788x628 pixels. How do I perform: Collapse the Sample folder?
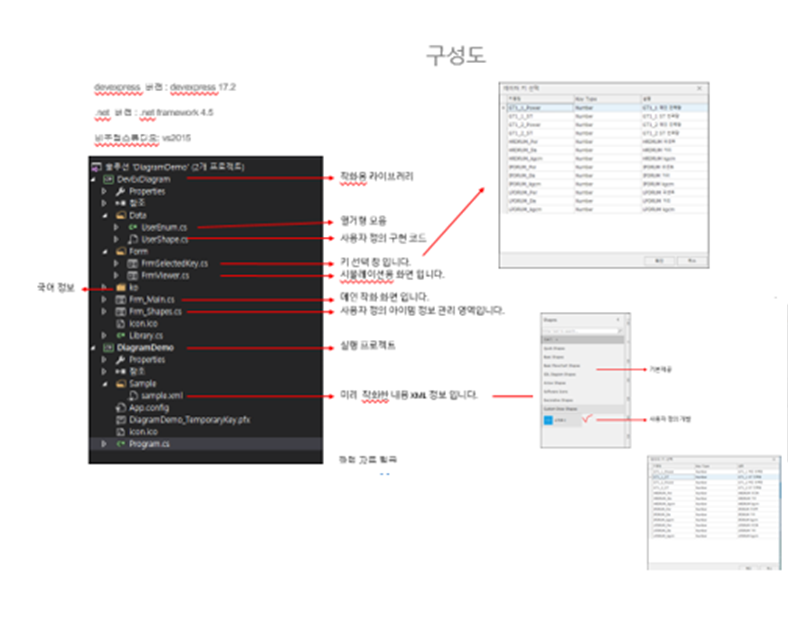[105, 384]
